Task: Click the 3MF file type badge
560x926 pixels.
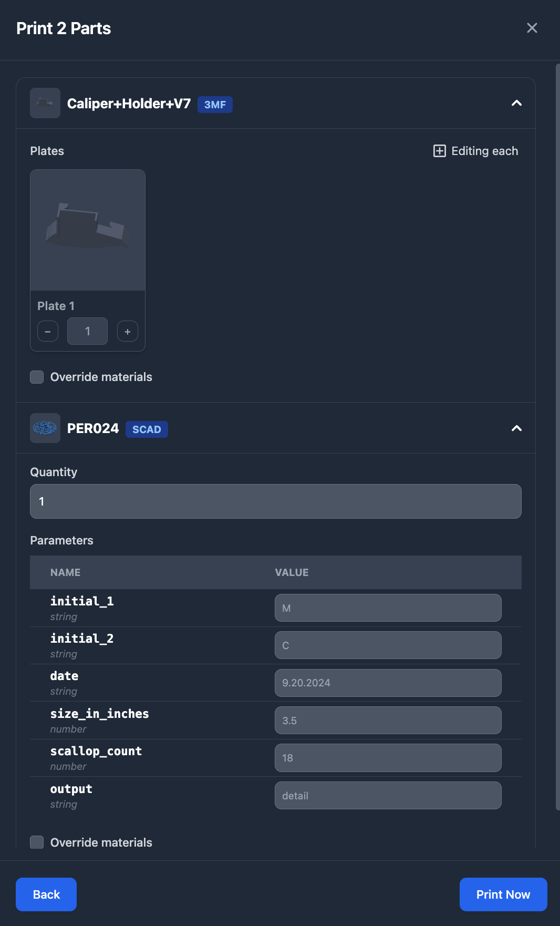Action: click(215, 105)
